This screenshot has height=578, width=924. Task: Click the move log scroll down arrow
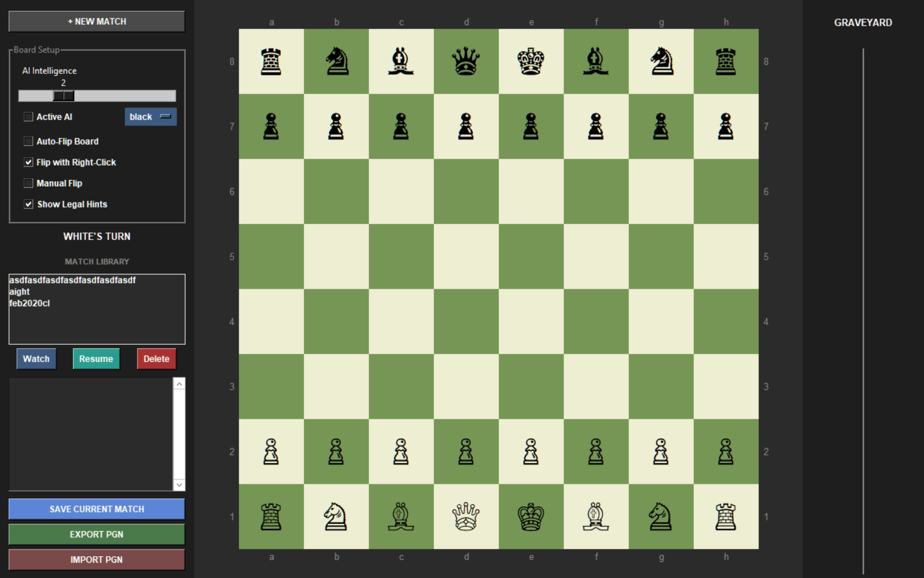click(179, 485)
